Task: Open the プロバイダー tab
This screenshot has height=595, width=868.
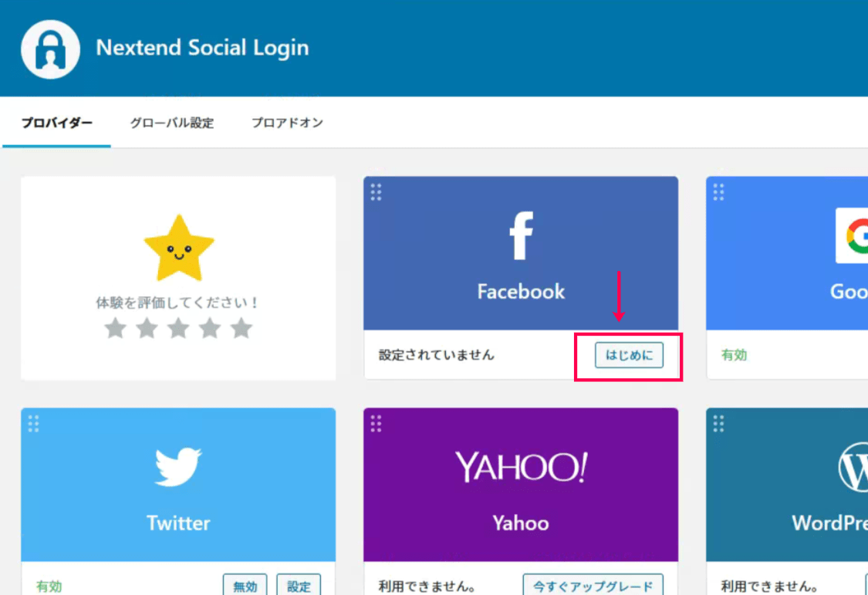Action: point(56,123)
